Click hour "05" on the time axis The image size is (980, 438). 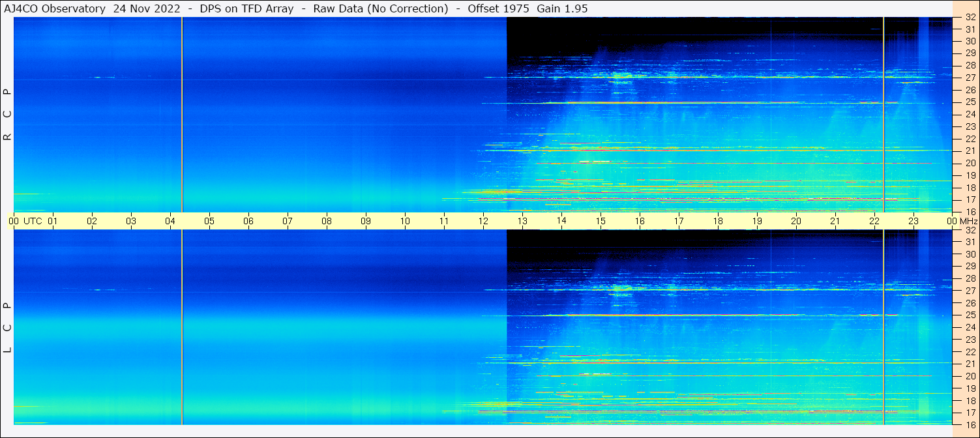(209, 221)
